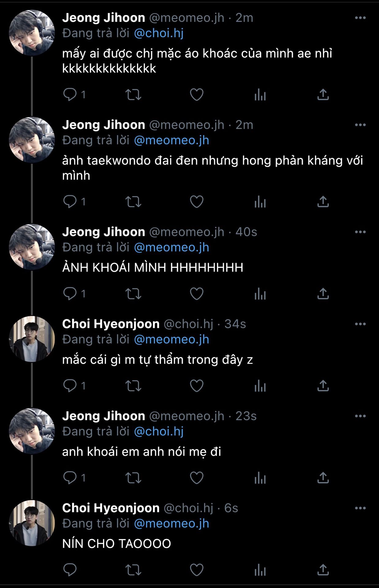Like the "ẢNH KHOÁI MÌNH HHHHHHHH" tweet
The height and width of the screenshot is (588, 379).
tap(197, 294)
